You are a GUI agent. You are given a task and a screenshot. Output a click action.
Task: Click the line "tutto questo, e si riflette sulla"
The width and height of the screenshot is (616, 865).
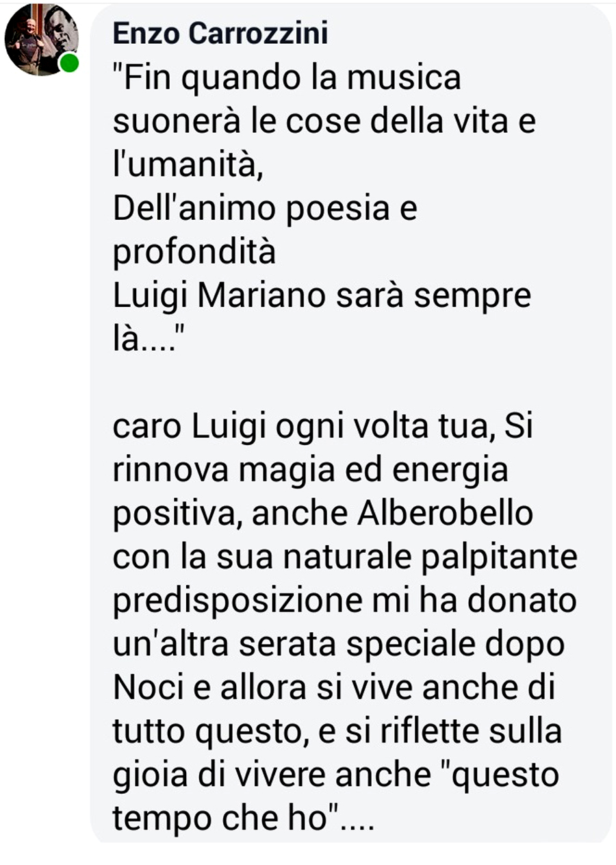337,733
